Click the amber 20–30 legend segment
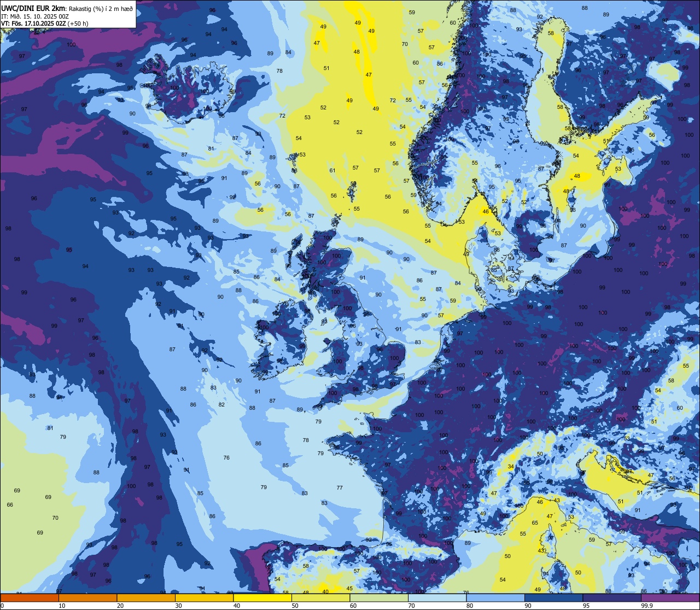The image size is (700, 610). 146,597
